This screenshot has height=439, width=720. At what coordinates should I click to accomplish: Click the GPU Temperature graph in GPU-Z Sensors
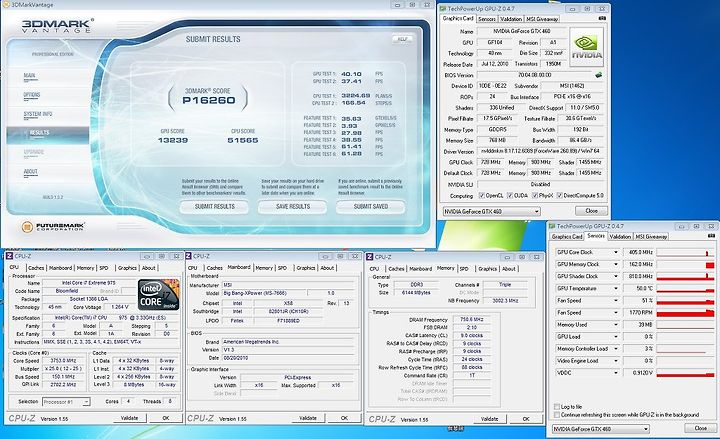[x=685, y=288]
